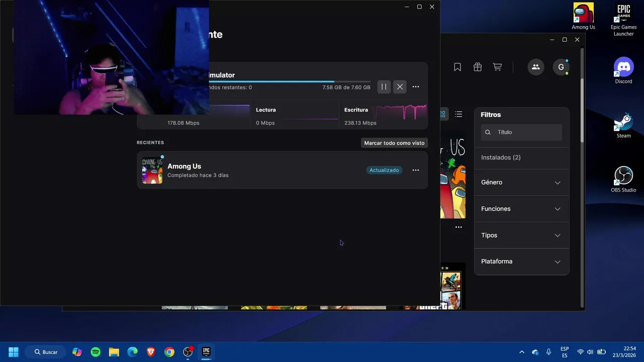The image size is (644, 362).
Task: Pause the simulator download
Action: coord(384,87)
